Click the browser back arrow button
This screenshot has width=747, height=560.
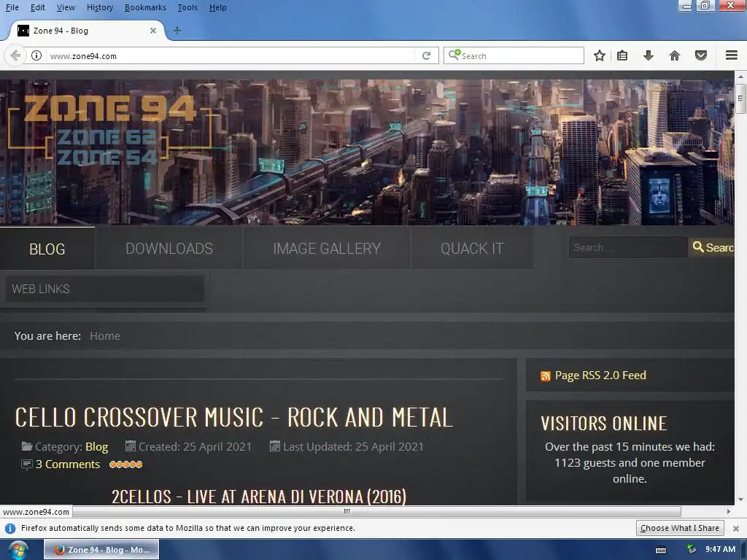point(15,55)
